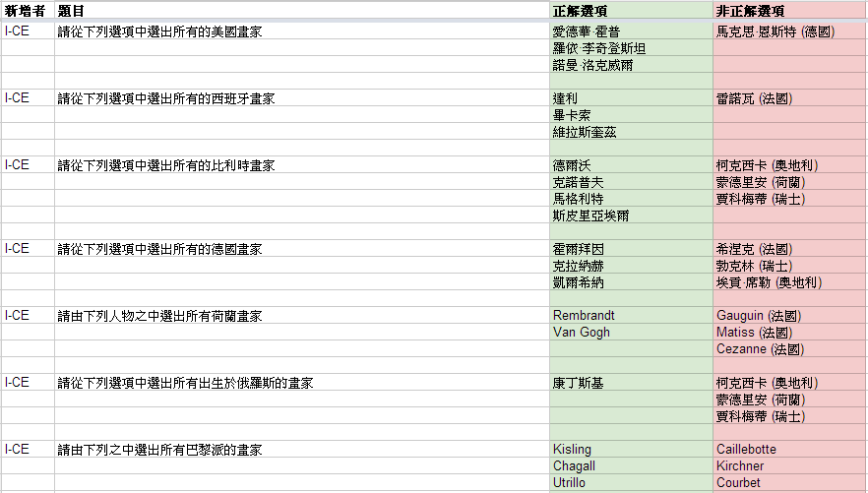This screenshot has width=868, height=493.
Task: Select the 正解選項 column header
Action: (x=631, y=11)
